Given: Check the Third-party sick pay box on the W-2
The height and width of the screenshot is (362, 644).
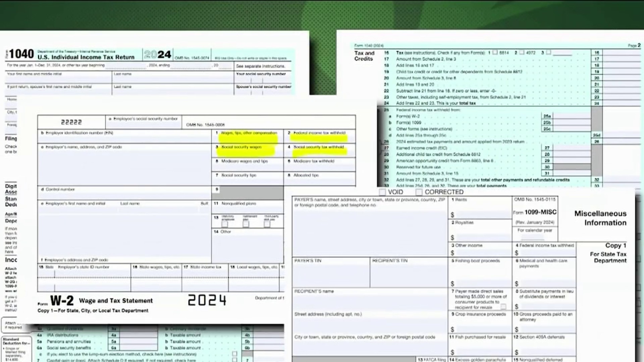Looking at the screenshot, I should point(267,224).
